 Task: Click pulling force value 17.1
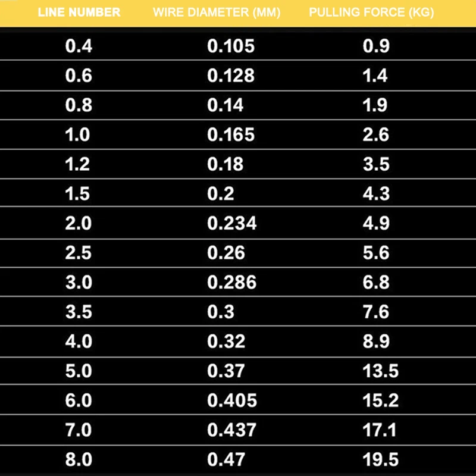click(380, 430)
